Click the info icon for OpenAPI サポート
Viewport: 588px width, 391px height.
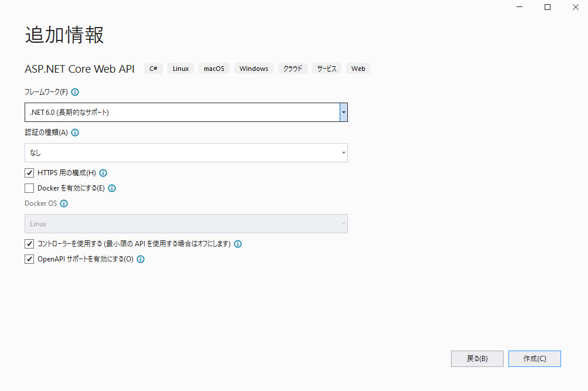[x=141, y=259]
